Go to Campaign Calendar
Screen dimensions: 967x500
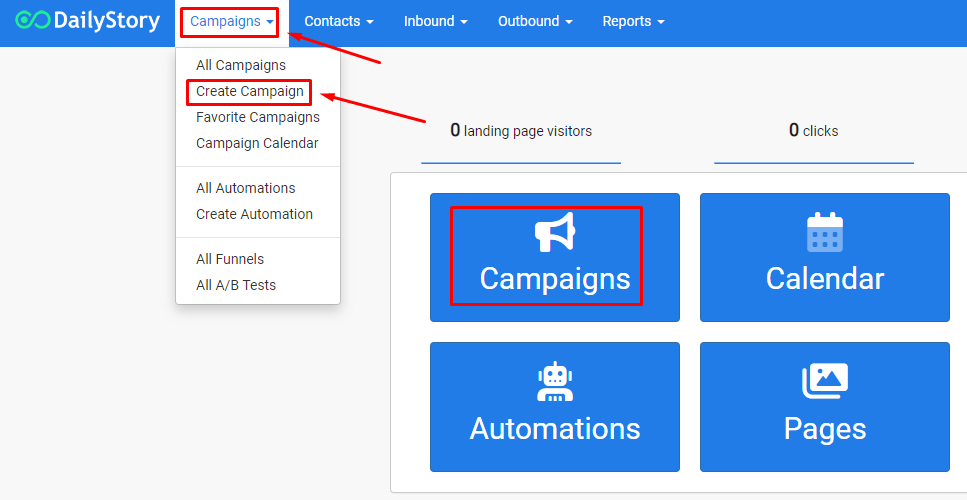[257, 143]
